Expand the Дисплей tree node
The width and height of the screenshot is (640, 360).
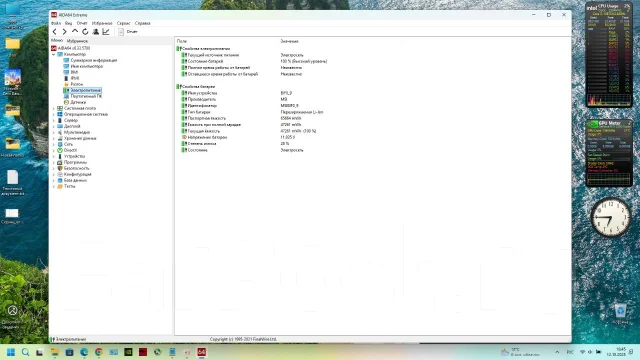tap(53, 127)
